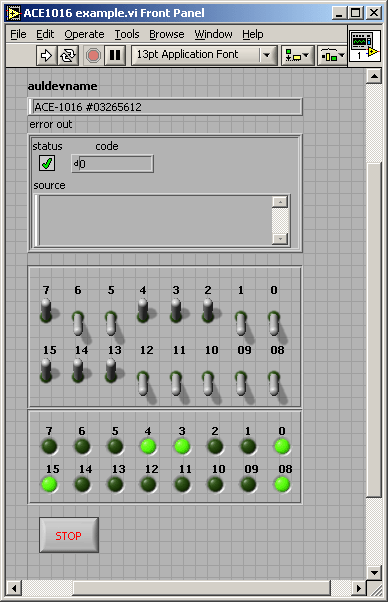
Task: Click the red STOP button
Action: pyautogui.click(x=69, y=535)
